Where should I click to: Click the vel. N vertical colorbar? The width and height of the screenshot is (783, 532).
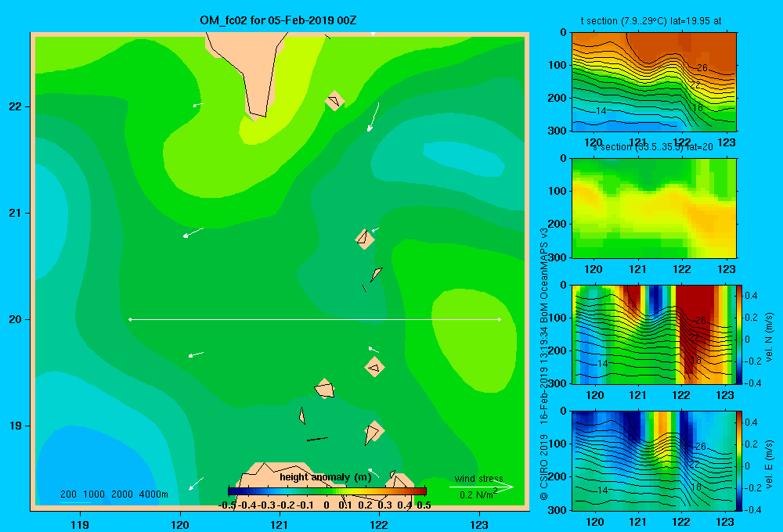point(739,334)
